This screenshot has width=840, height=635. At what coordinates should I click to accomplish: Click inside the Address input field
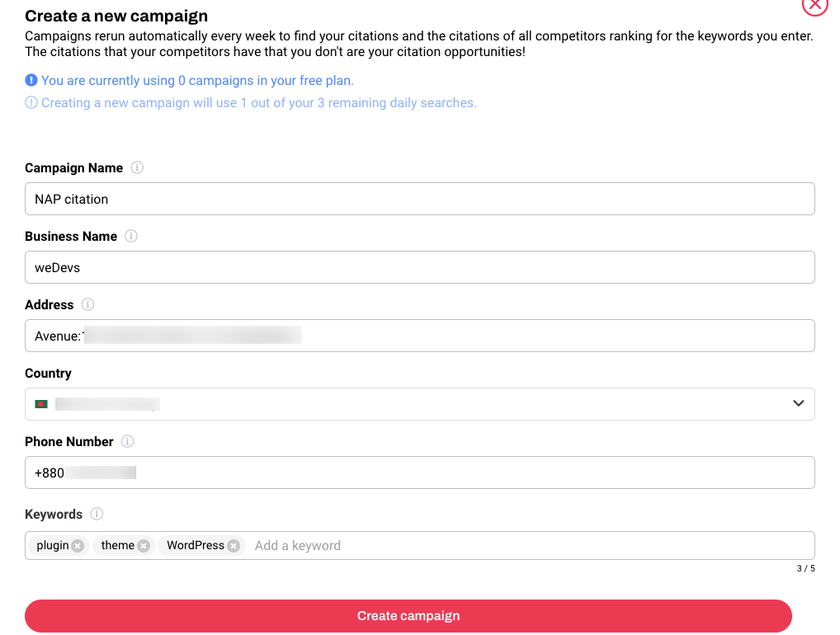[419, 336]
